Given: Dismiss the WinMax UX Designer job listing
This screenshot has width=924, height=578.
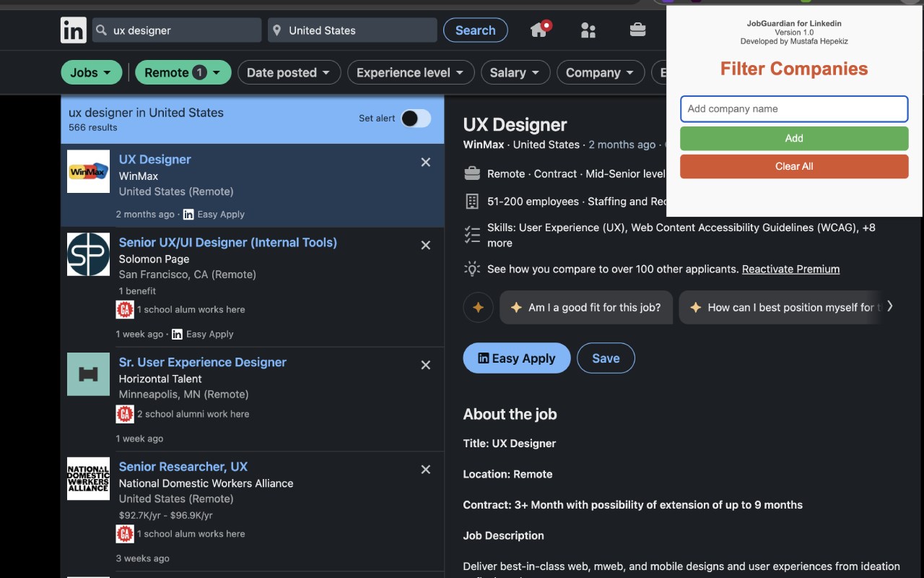Looking at the screenshot, I should 426,163.
